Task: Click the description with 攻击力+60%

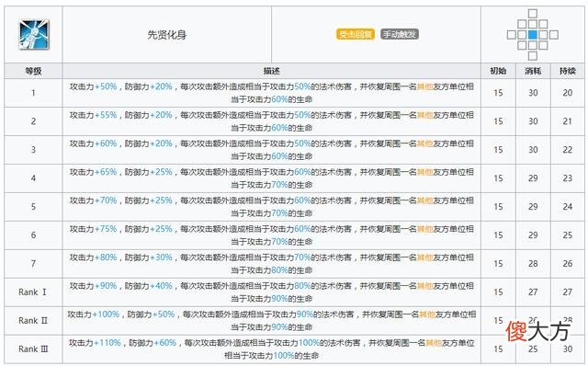Action: tap(272, 150)
